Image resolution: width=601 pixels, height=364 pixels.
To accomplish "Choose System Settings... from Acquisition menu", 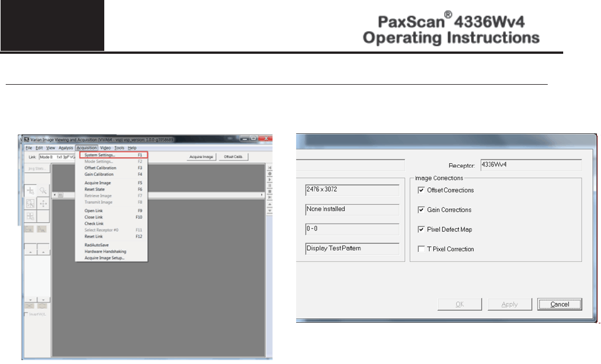I will click(113, 155).
